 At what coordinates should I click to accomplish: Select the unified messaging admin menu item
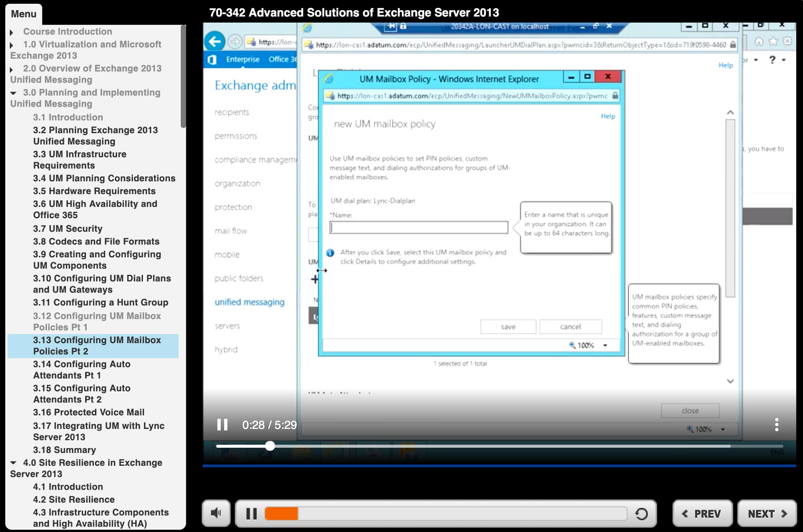point(249,302)
